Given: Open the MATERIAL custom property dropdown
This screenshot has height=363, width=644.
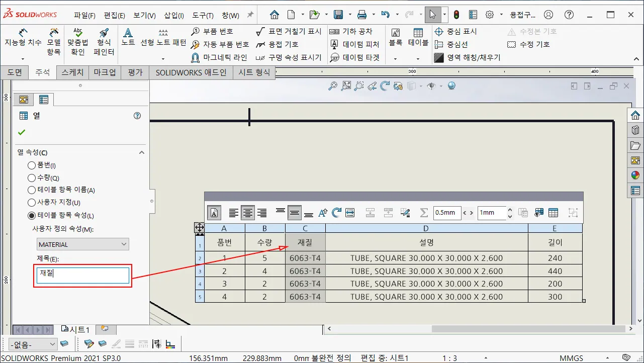Looking at the screenshot, I should [83, 244].
